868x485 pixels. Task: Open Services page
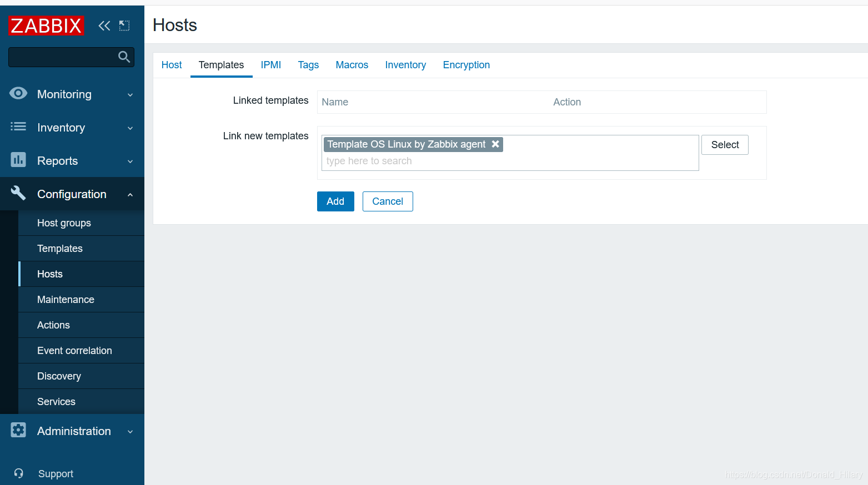[81, 402]
